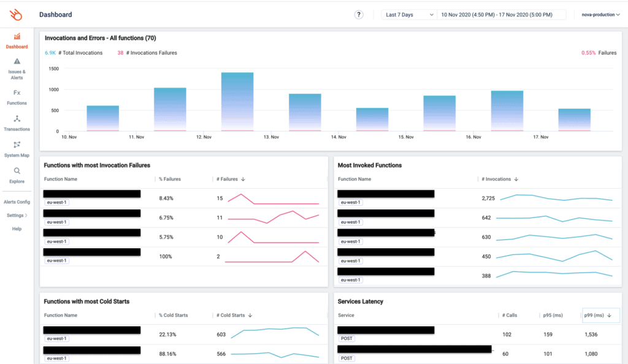The image size is (628, 364).
Task: Expand the Settings submenu
Action: pos(17,215)
